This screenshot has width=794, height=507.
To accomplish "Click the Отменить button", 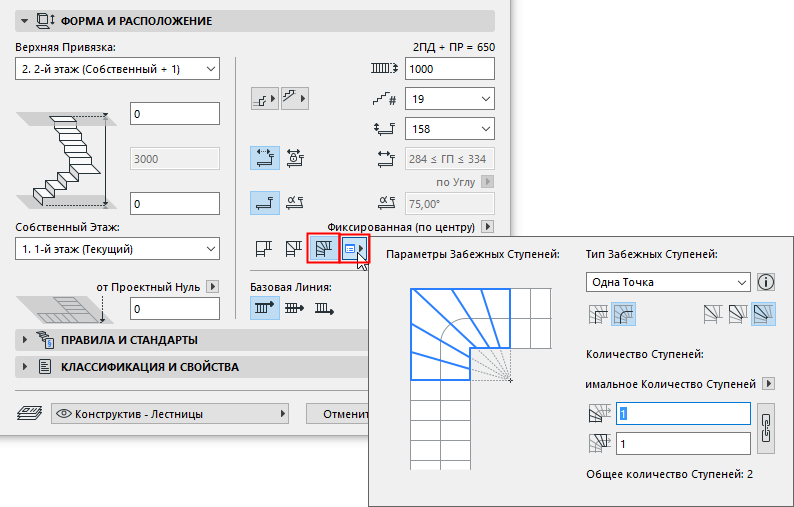I will (x=338, y=413).
